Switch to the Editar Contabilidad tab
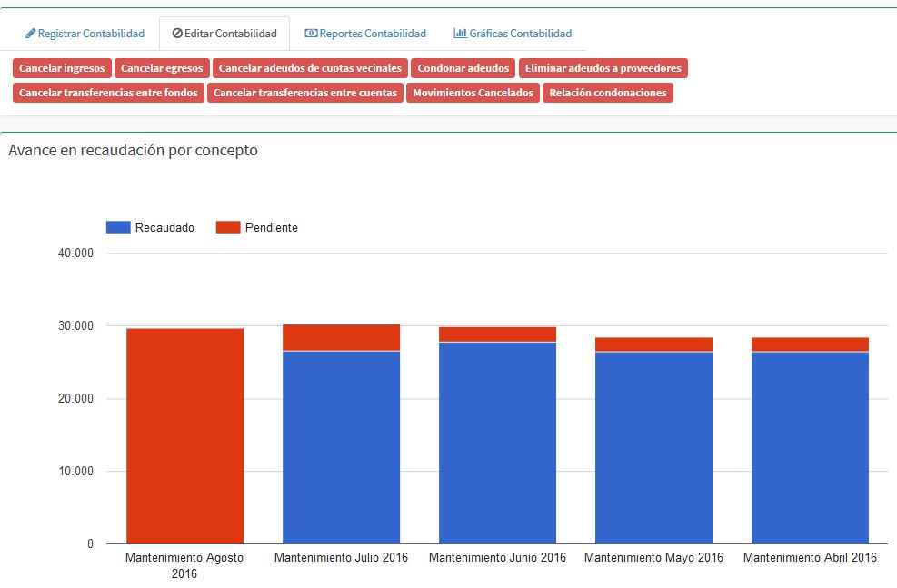The width and height of the screenshot is (897, 588). pos(224,34)
